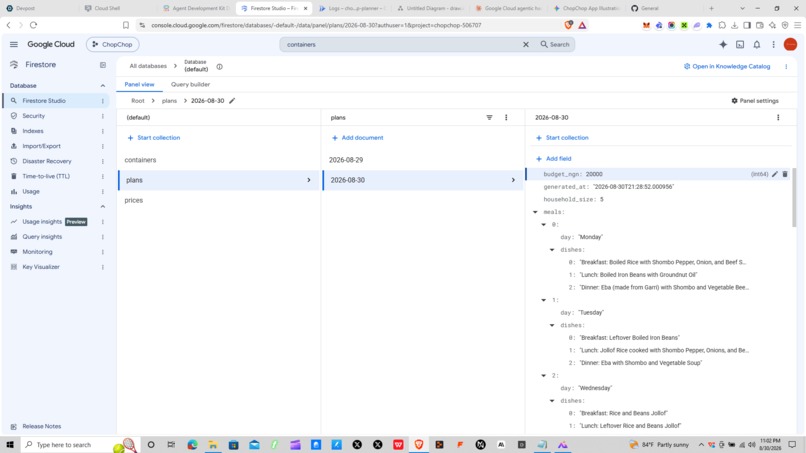Open Firestore Studio options menu
Screen dimensions: 806x453
pyautogui.click(x=103, y=101)
